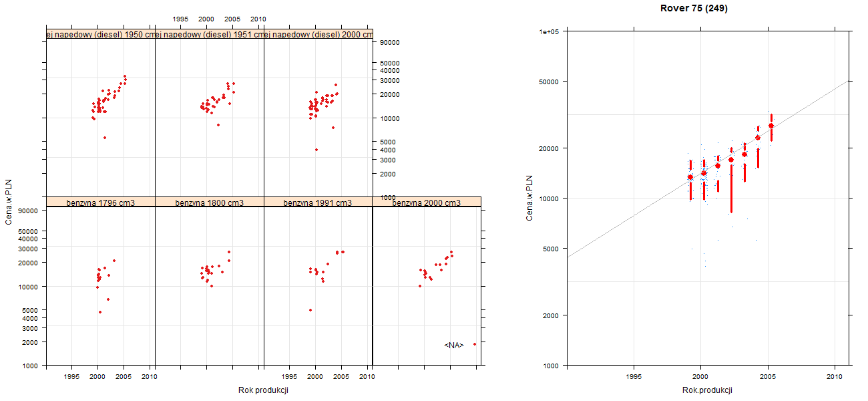Click the "2000" x-axis tick on the Rover 75 plot
The width and height of the screenshot is (868, 401).
click(701, 377)
